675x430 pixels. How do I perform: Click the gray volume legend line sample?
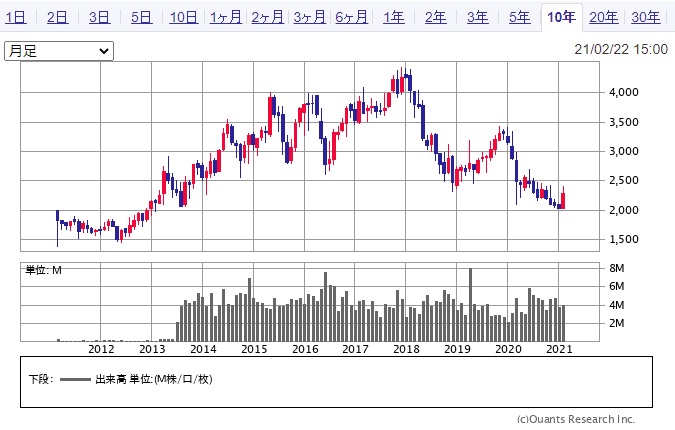75,380
